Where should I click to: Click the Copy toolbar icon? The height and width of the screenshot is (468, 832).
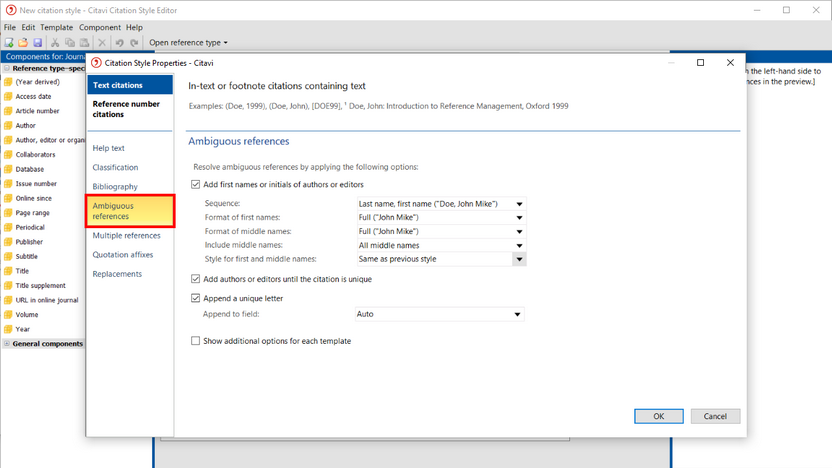coord(70,42)
